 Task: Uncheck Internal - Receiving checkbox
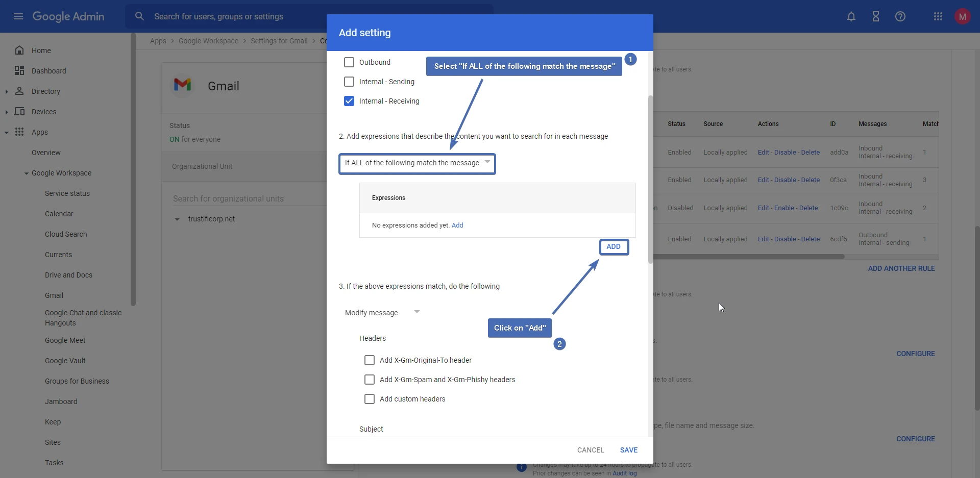pos(349,101)
